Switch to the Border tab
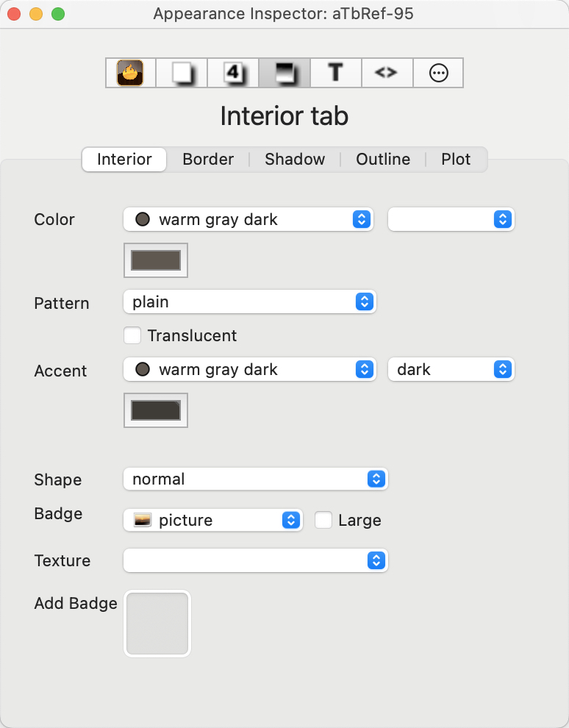569x728 pixels. click(x=208, y=159)
